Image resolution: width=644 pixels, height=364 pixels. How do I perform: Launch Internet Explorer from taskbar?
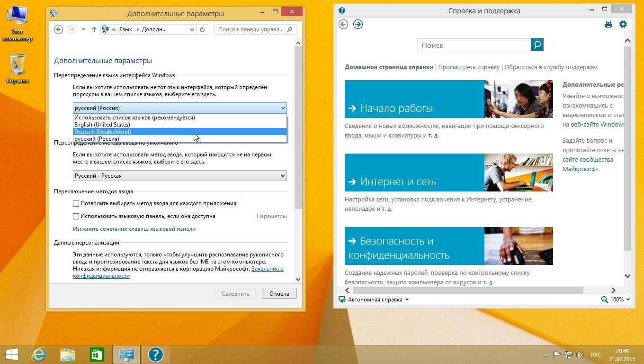pos(38,355)
